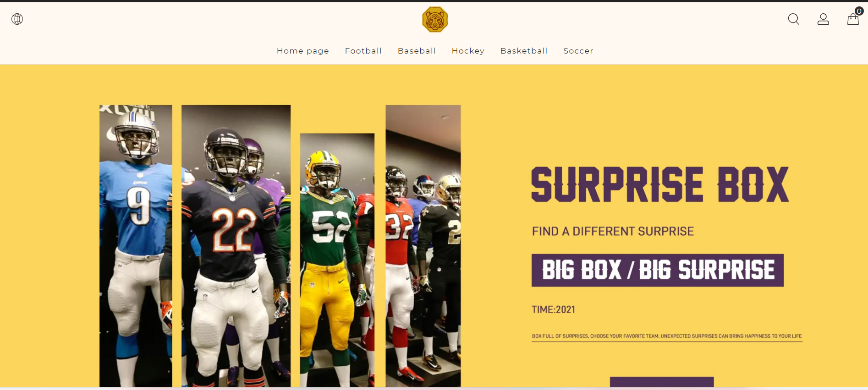The height and width of the screenshot is (390, 868).
Task: Select the blue number 9 jersey image
Action: [136, 246]
